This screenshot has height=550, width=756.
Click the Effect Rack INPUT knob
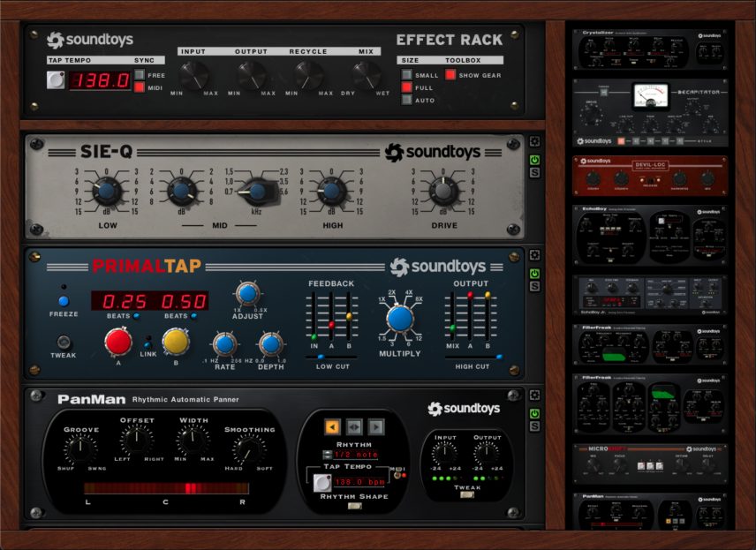[193, 76]
